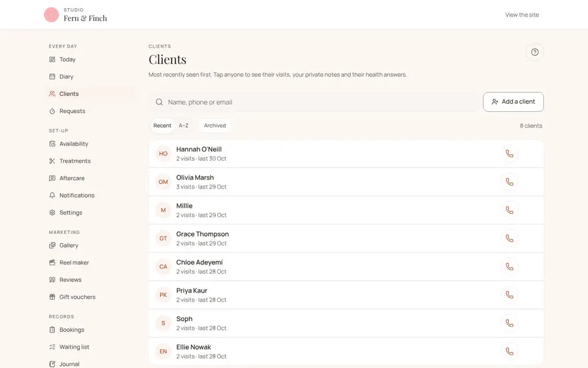Viewport: 588px width, 368px height.
Task: Click the search magnifier icon
Action: pos(159,102)
